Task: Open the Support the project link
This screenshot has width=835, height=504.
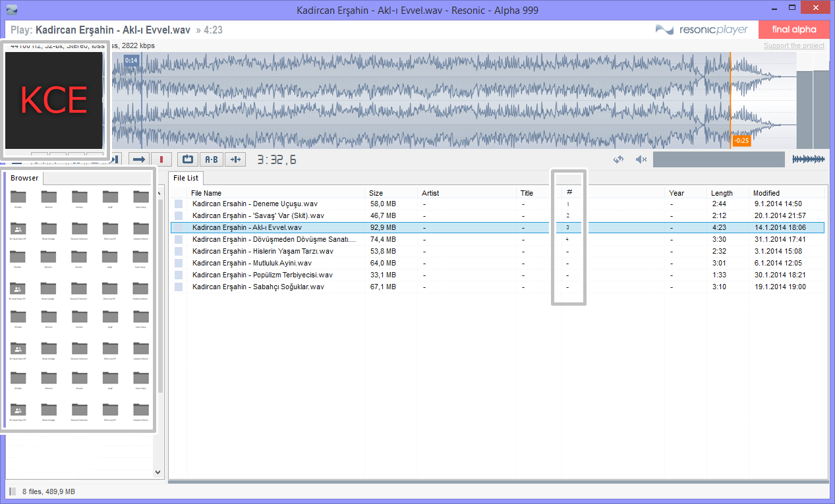Action: click(793, 46)
